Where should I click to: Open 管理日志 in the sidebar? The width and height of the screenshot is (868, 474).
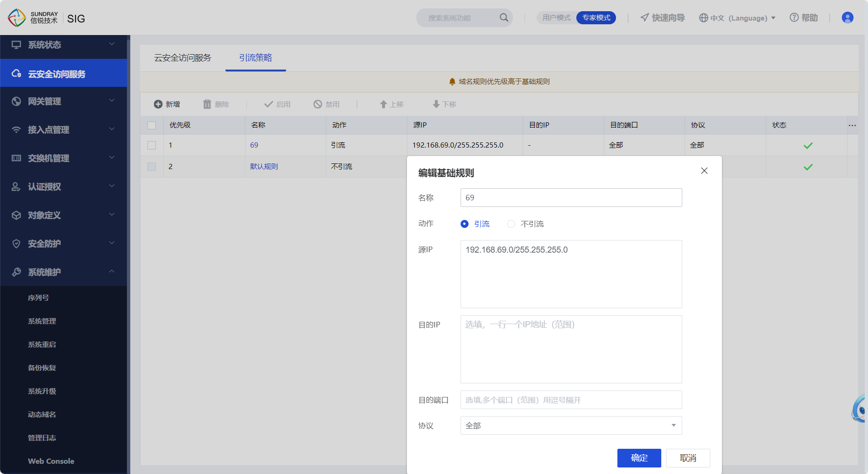(42, 438)
